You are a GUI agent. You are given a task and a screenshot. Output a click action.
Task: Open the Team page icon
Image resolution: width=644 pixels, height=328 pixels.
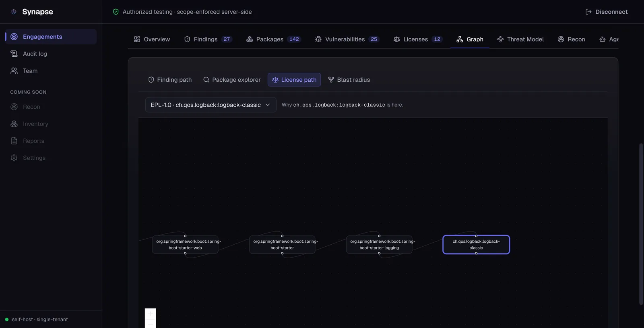14,71
